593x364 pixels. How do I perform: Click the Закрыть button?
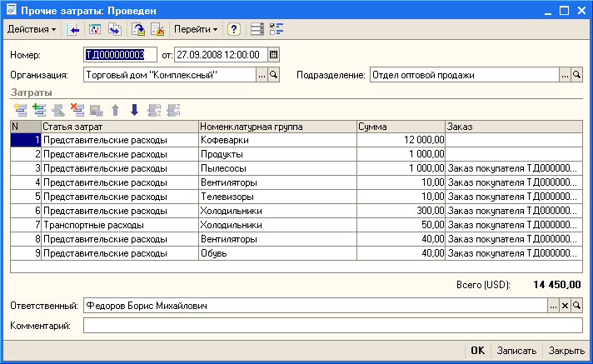[x=566, y=351]
